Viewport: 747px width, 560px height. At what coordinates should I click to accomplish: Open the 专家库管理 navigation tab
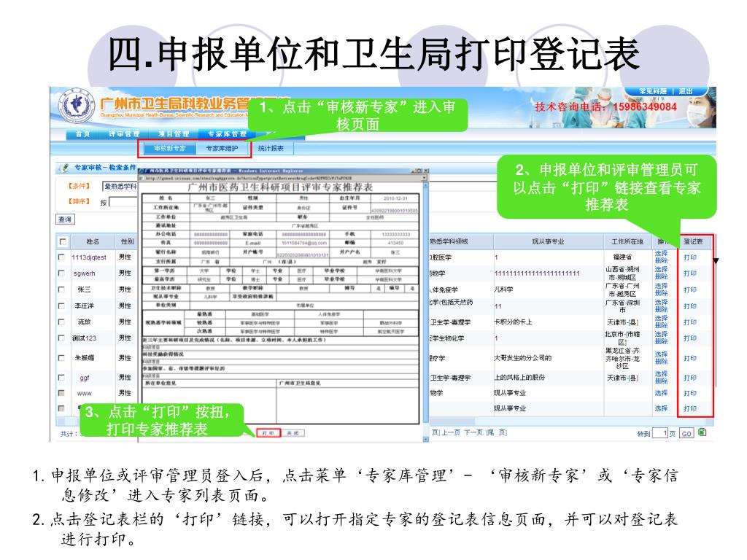[x=227, y=134]
